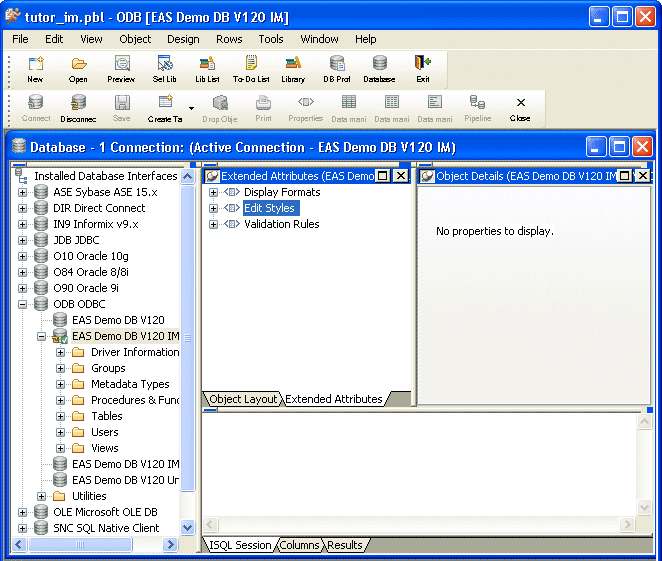The width and height of the screenshot is (662, 561).
Task: Switch to the Results tab
Action: 345,545
